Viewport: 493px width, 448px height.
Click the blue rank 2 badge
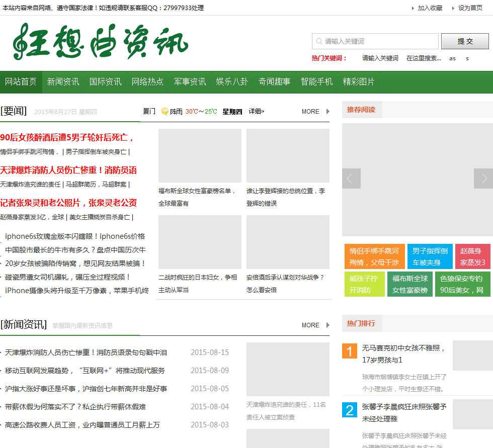tap(349, 410)
